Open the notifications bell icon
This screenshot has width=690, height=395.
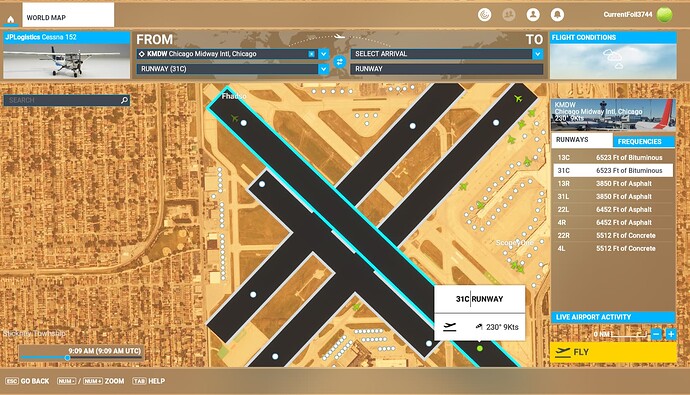(557, 15)
